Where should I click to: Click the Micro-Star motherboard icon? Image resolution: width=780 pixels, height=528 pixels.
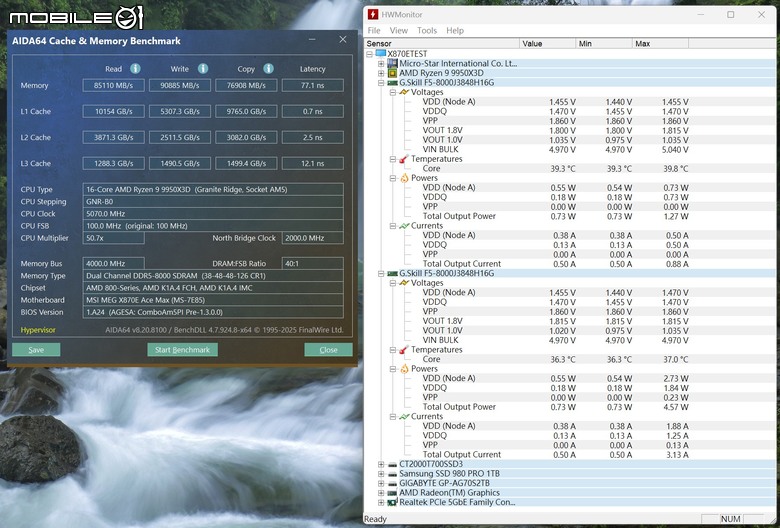tap(392, 63)
